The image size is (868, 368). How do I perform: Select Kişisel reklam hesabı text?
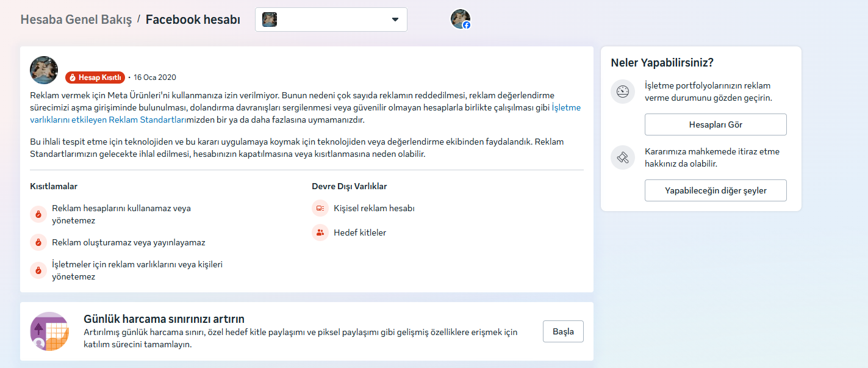374,208
